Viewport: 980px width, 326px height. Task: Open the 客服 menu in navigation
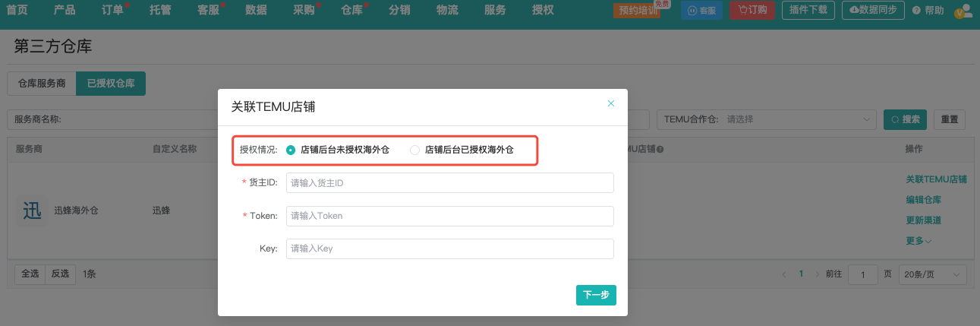pos(208,10)
